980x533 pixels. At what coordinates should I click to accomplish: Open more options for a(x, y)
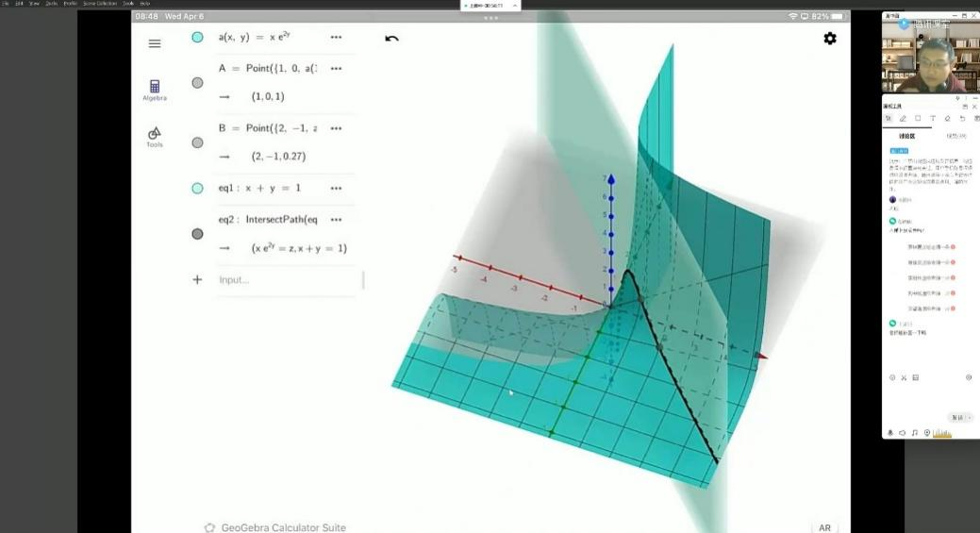[336, 38]
